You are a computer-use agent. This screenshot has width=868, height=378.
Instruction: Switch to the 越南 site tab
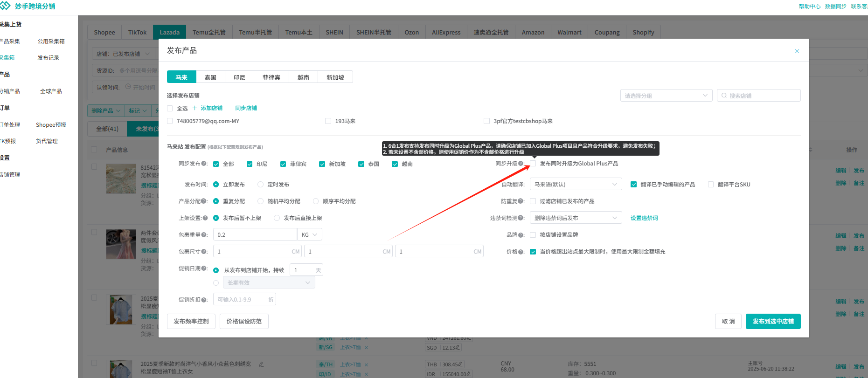(303, 77)
